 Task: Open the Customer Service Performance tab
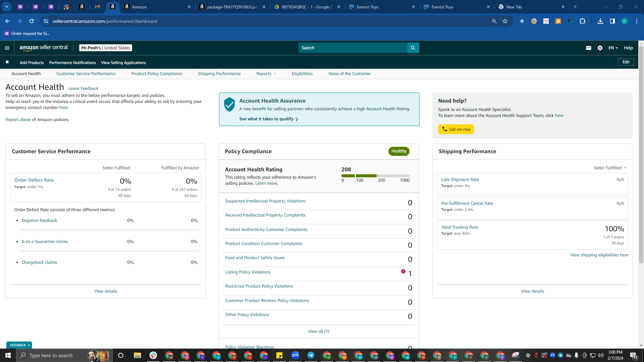pyautogui.click(x=86, y=74)
